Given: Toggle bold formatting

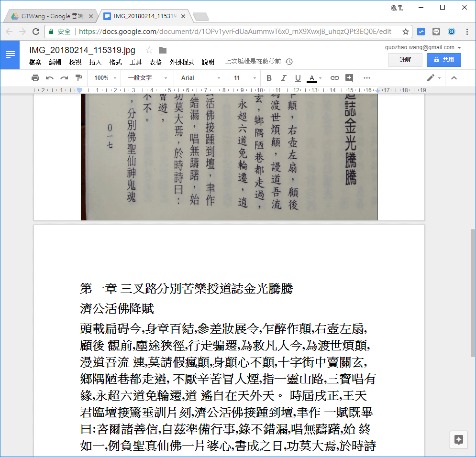Looking at the screenshot, I should 268,78.
